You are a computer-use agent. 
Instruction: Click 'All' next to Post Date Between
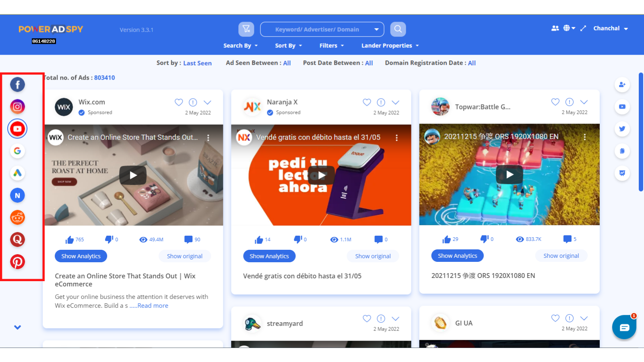pyautogui.click(x=369, y=63)
